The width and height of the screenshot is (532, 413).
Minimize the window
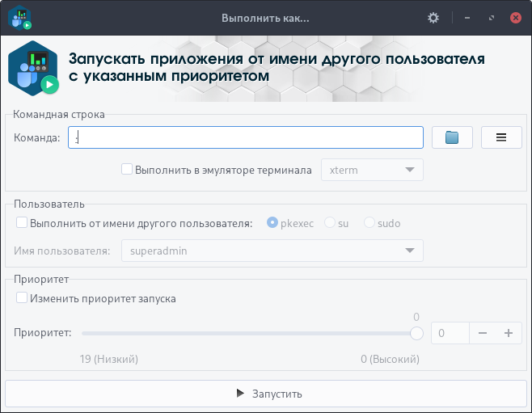click(467, 17)
